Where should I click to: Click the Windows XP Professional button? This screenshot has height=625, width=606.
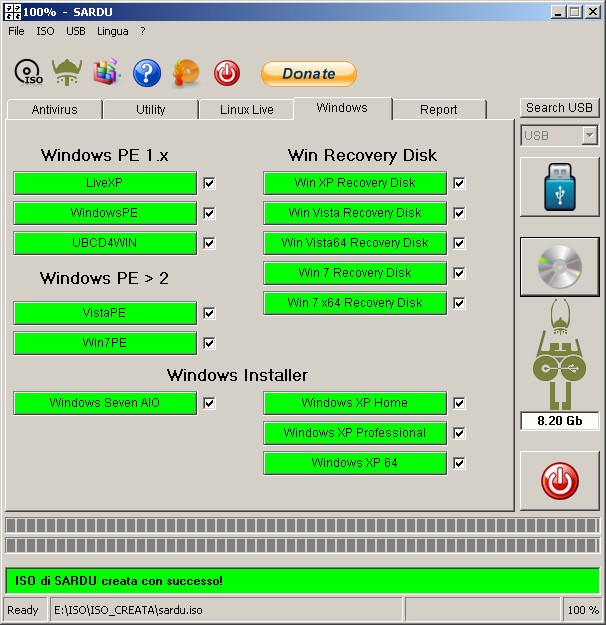coord(355,433)
